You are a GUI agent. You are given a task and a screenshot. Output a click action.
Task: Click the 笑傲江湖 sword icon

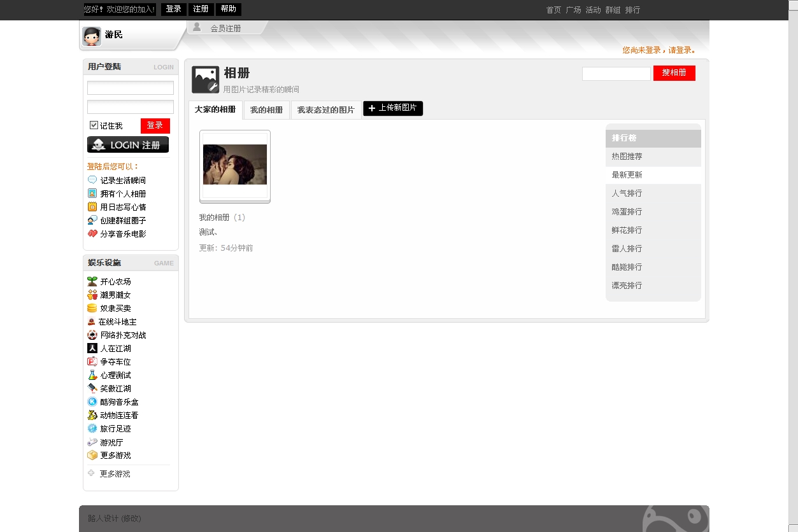(x=92, y=388)
